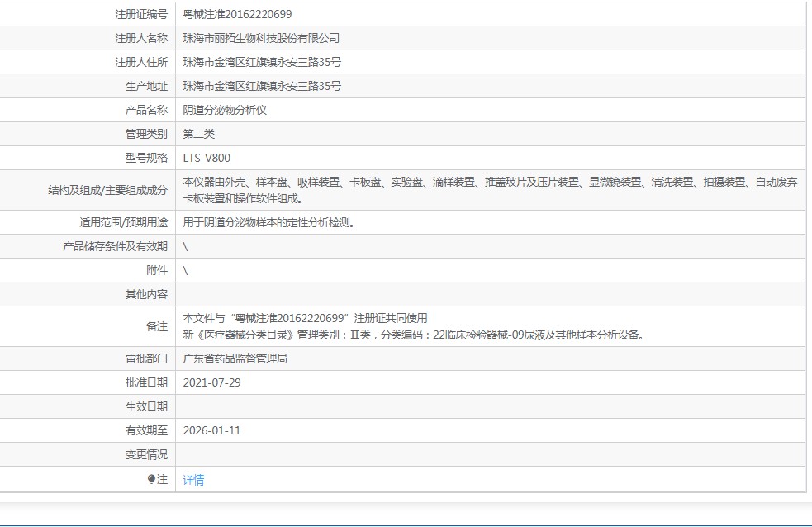Select product name 阴道分泌物分析仪

(225, 110)
